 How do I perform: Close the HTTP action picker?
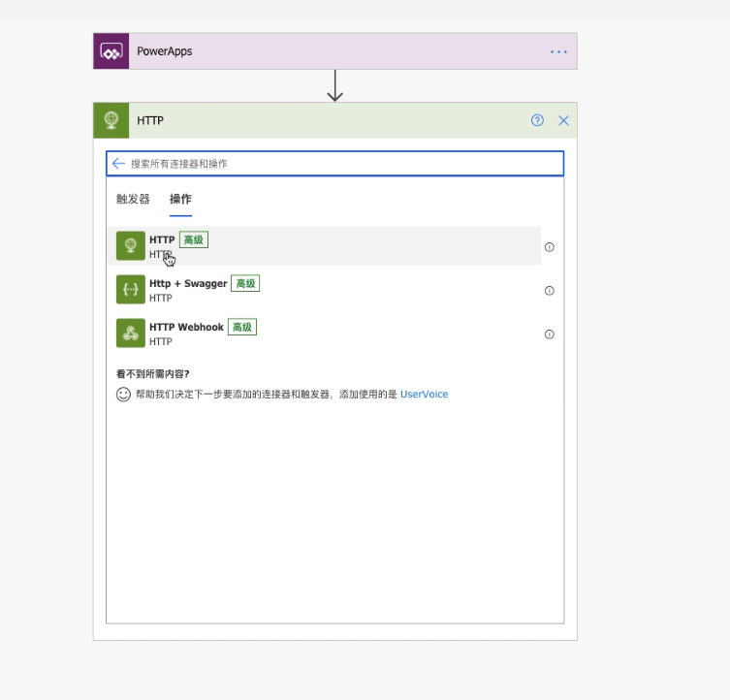click(x=563, y=120)
